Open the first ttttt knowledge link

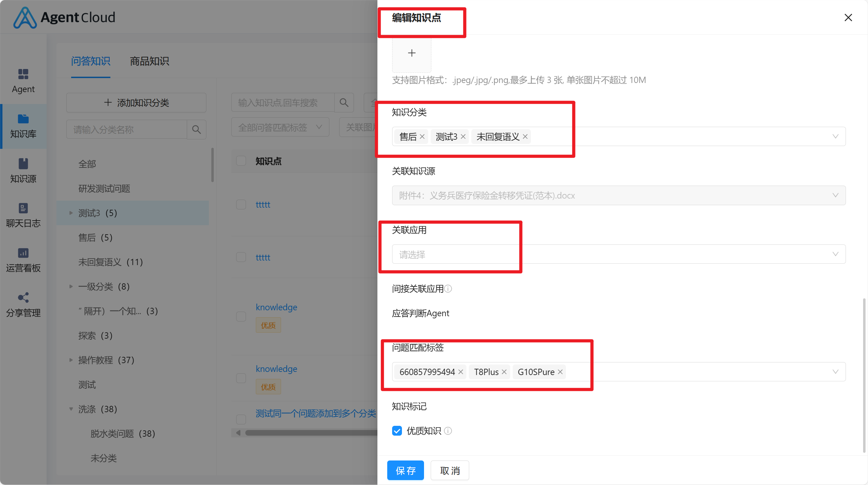(x=263, y=205)
